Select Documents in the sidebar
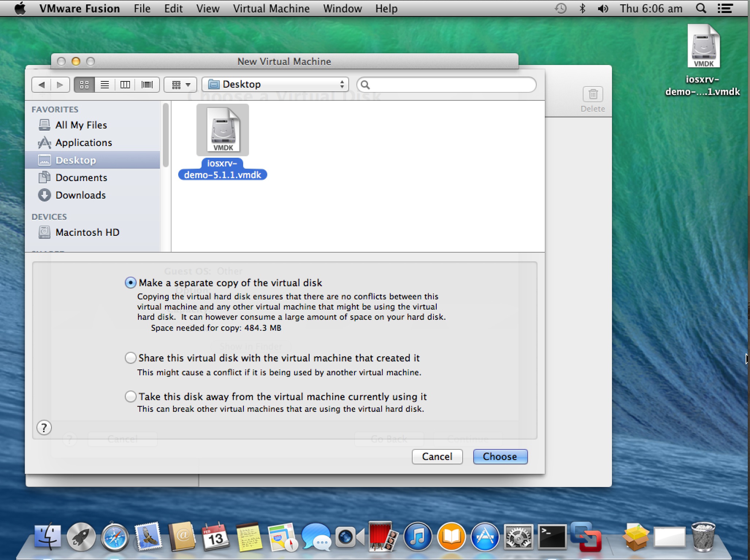This screenshot has height=560, width=750. click(93, 178)
